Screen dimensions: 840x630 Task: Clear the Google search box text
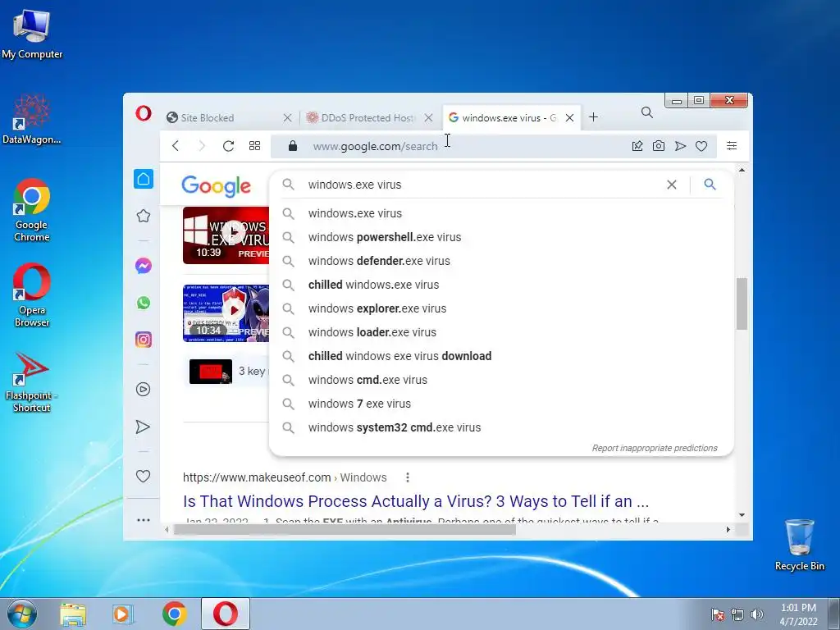click(x=671, y=185)
